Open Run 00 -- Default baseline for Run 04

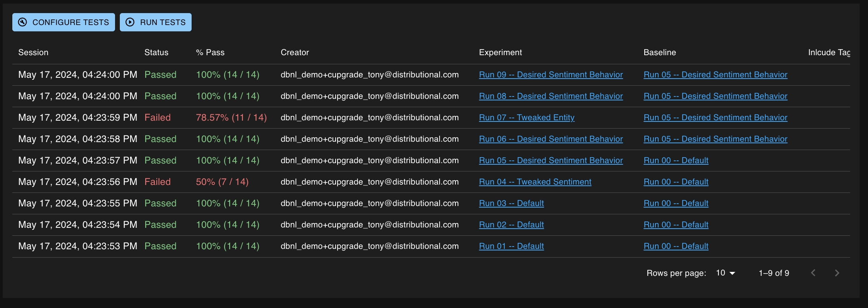(676, 182)
